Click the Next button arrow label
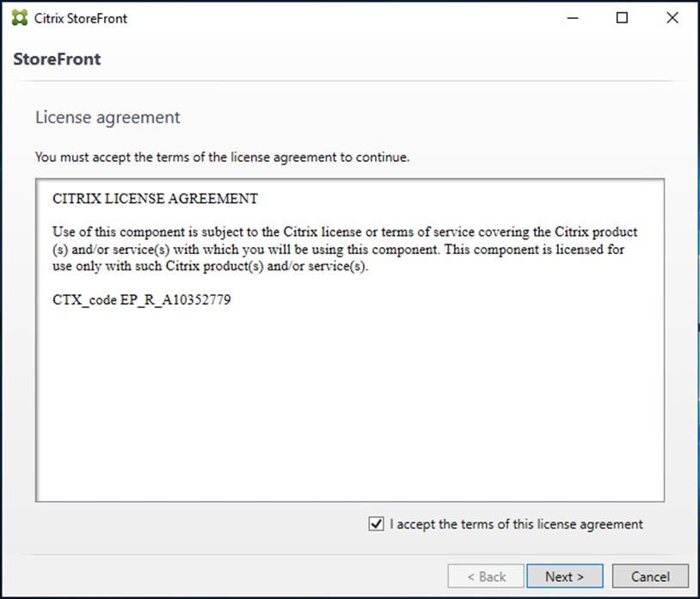 point(564,576)
